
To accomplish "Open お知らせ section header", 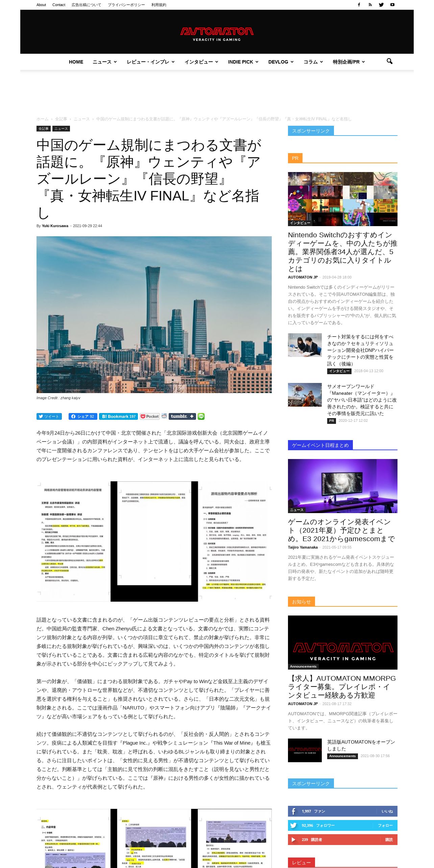I will [x=302, y=602].
